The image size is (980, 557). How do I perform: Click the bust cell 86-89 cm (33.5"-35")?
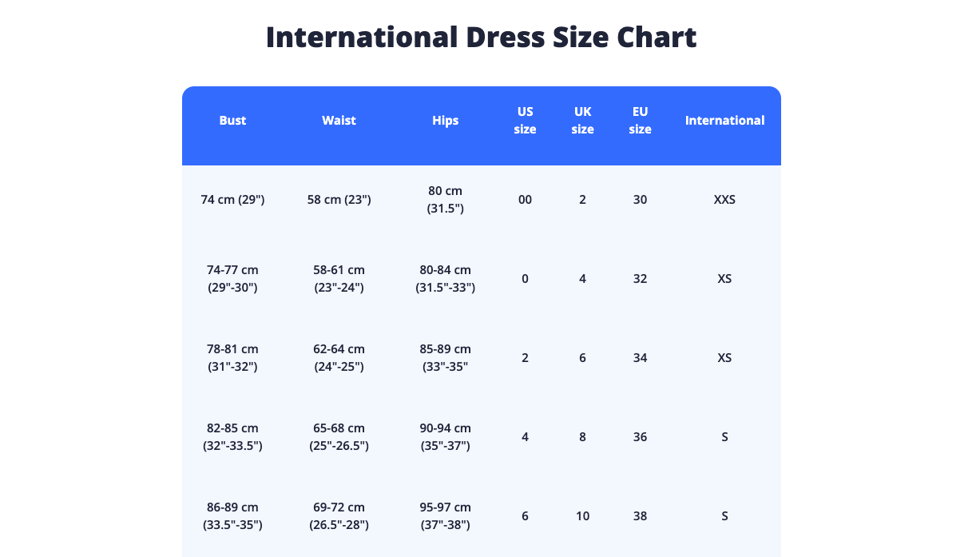coord(232,516)
